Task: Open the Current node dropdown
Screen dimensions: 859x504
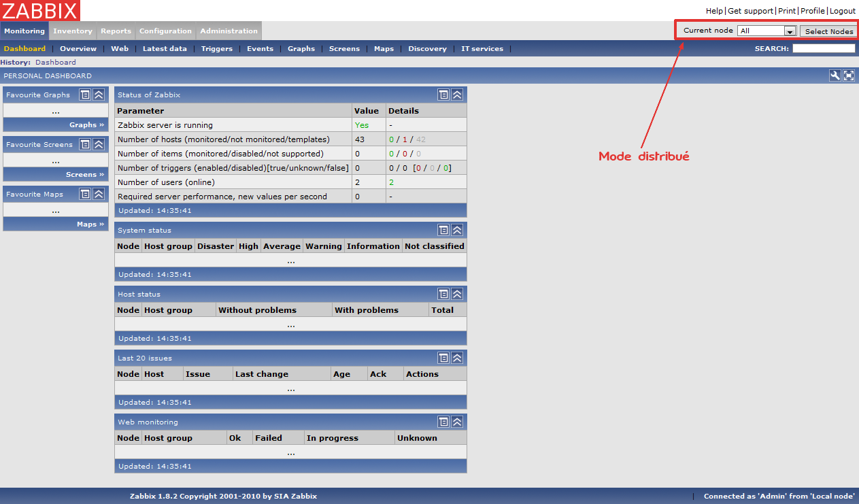Action: tap(767, 31)
